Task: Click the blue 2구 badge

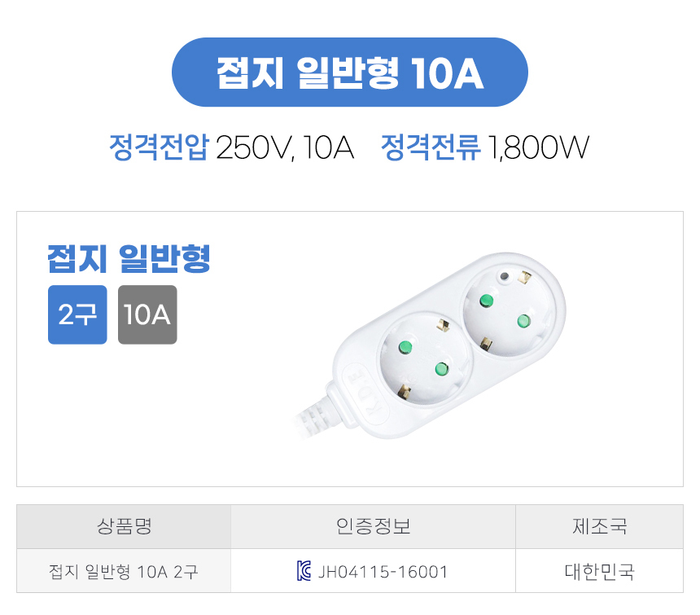Action: click(77, 314)
